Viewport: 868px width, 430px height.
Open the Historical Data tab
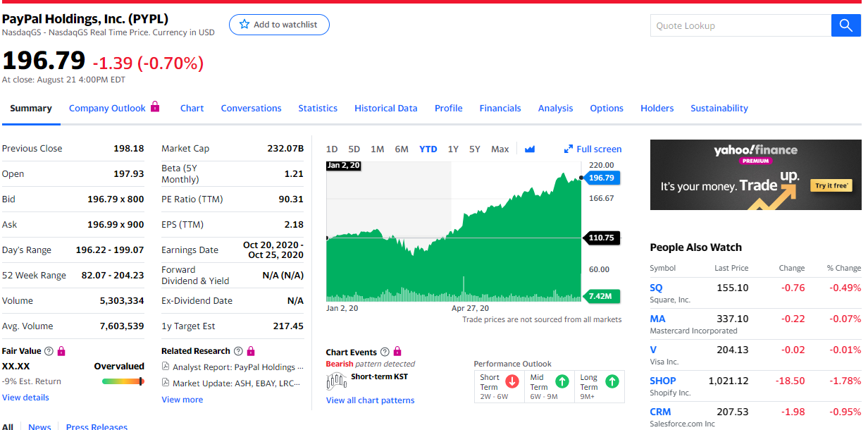tap(385, 108)
